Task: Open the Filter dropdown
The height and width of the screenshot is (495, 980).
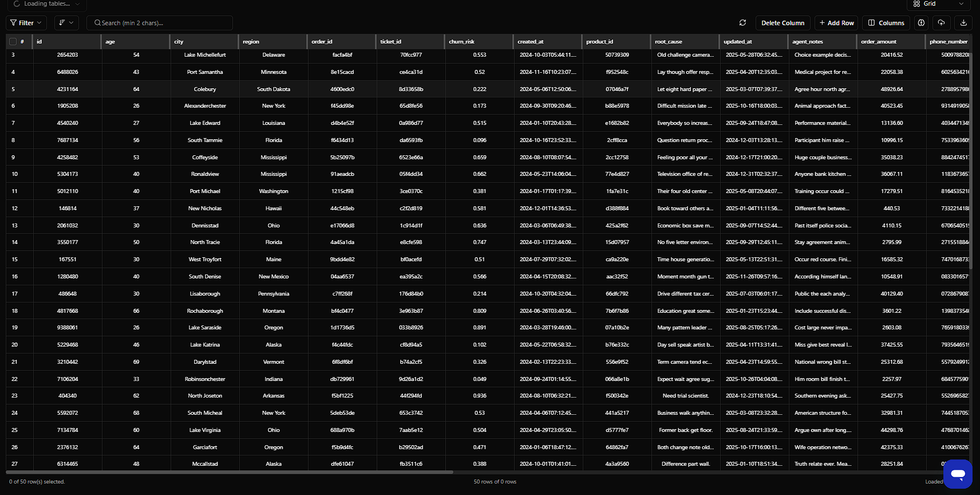Action: pos(26,23)
